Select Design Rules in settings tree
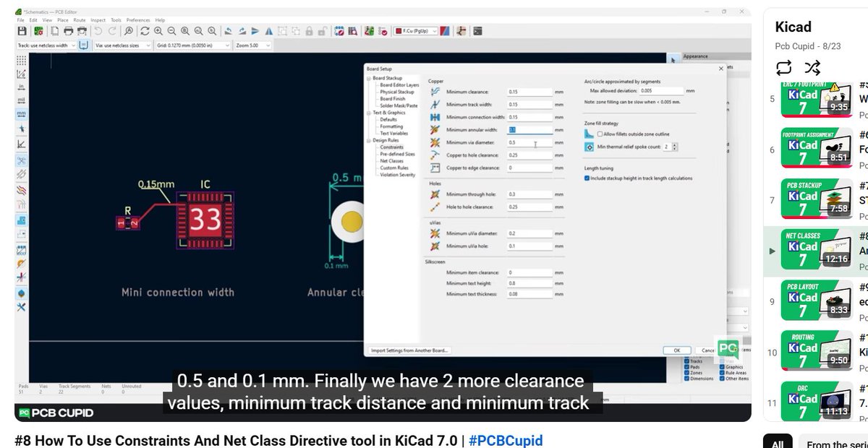The width and height of the screenshot is (868, 448). point(386,140)
